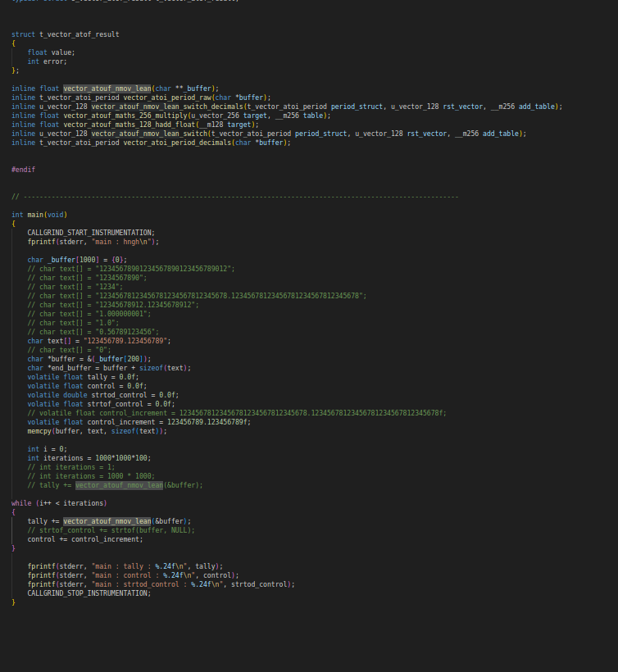Click the active "123456789.123456789" string literal

click(125, 341)
